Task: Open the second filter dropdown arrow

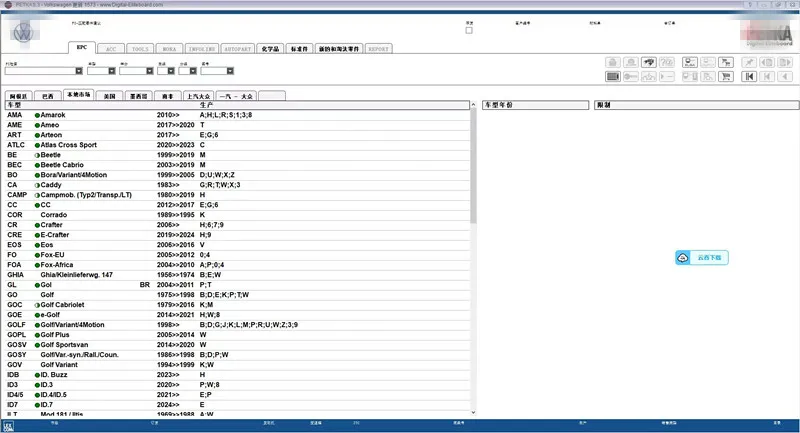Action: click(x=112, y=71)
